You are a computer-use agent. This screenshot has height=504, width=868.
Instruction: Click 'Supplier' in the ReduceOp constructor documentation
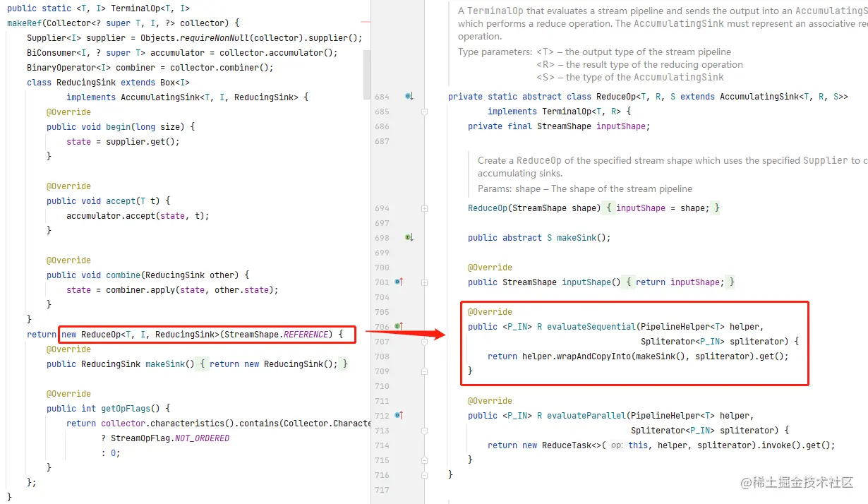(825, 160)
